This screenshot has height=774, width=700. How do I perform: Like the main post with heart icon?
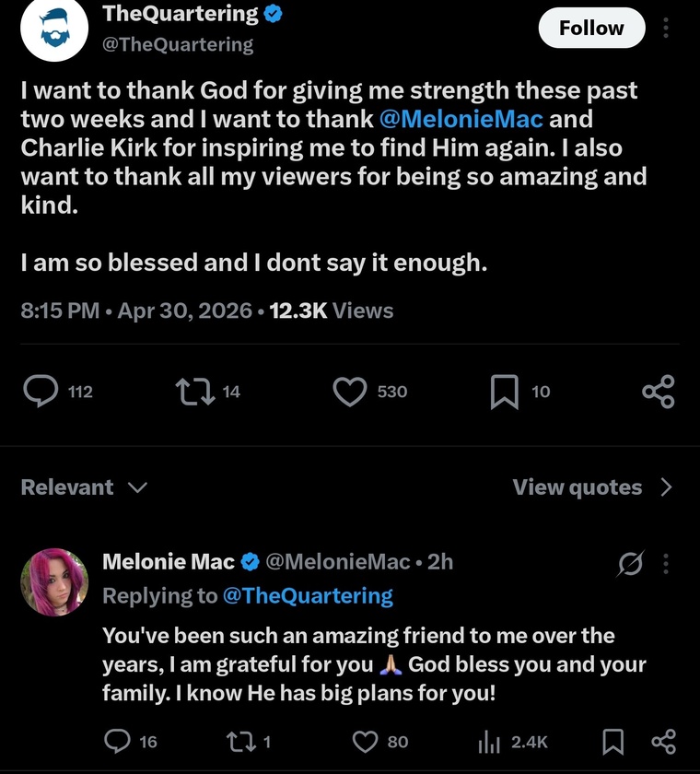(350, 392)
